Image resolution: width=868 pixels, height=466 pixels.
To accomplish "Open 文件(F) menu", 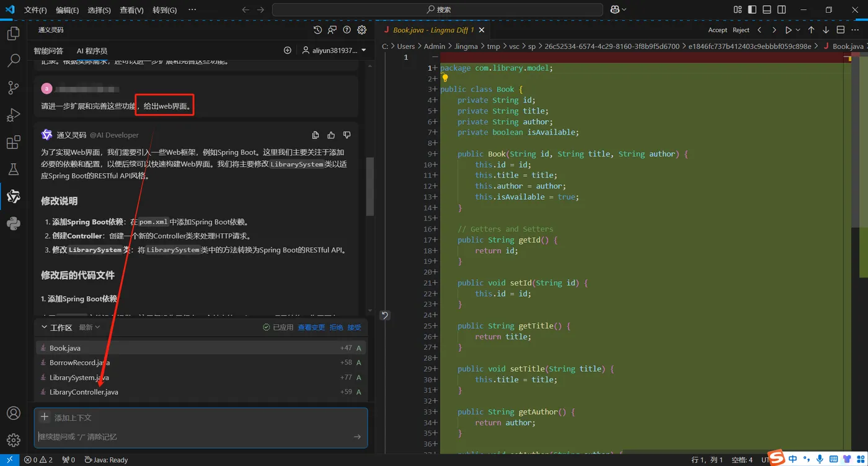I will [x=35, y=10].
